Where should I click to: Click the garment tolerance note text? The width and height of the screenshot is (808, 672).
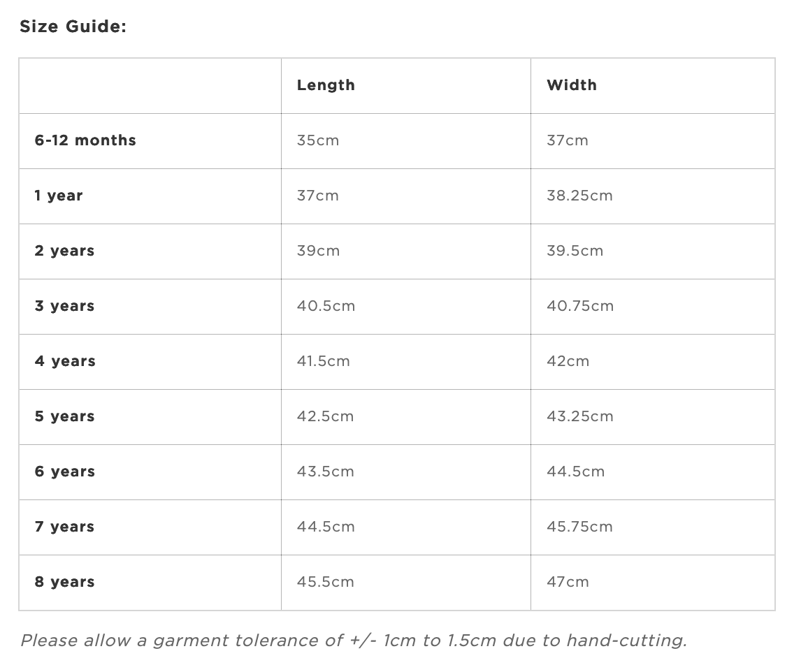pos(354,641)
